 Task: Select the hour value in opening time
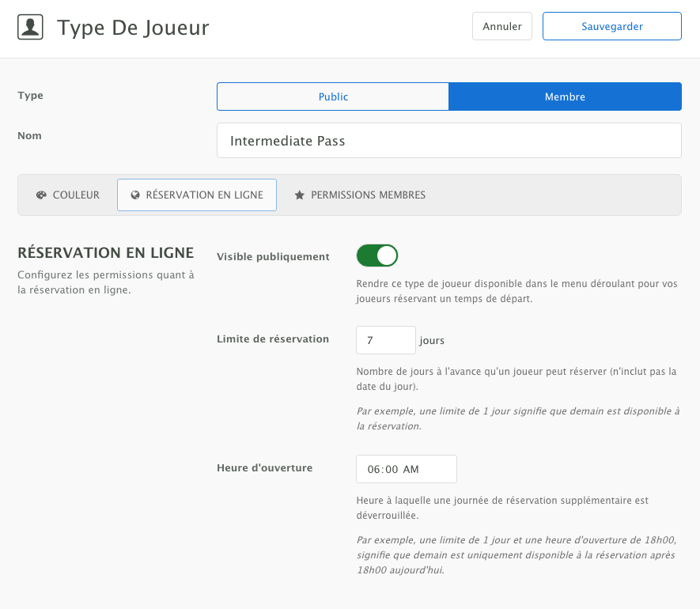(374, 469)
